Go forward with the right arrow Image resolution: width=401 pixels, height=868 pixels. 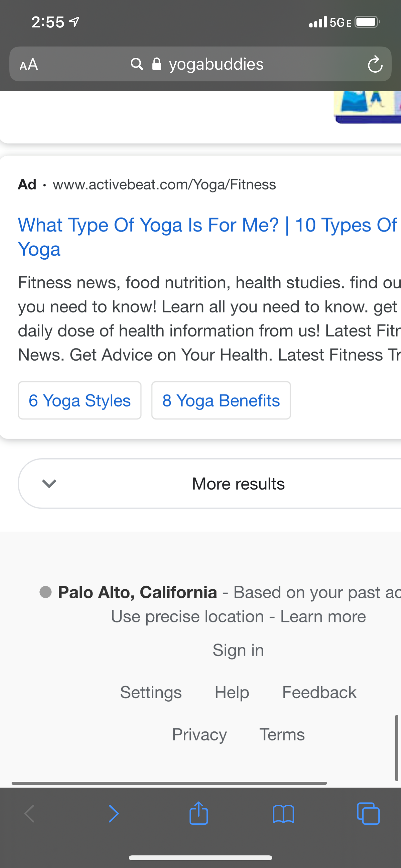pos(114,814)
